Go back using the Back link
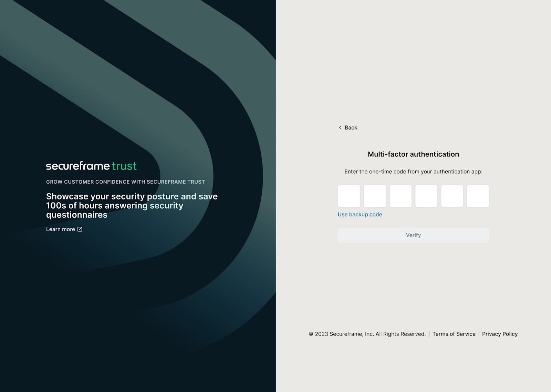The width and height of the screenshot is (551, 392). 348,127
